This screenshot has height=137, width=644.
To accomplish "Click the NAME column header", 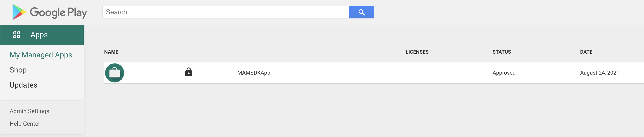I will tap(111, 52).
